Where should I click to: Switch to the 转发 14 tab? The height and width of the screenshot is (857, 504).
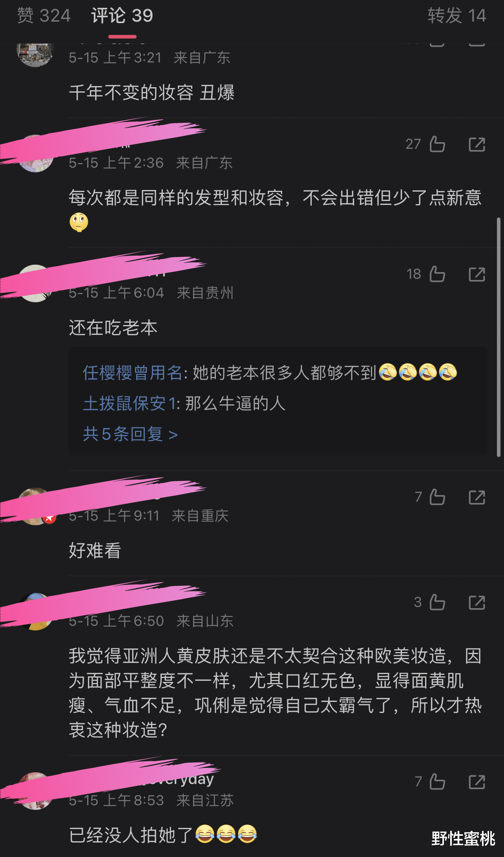tap(457, 16)
